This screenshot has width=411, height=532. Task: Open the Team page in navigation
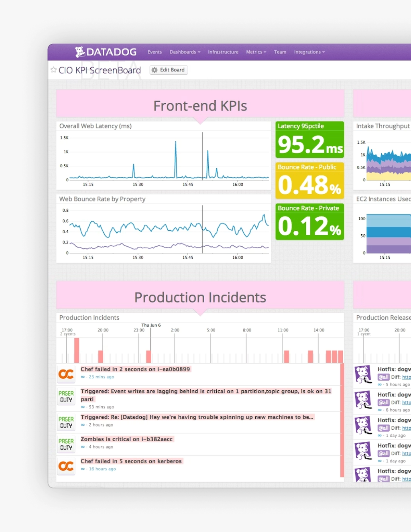(x=280, y=52)
